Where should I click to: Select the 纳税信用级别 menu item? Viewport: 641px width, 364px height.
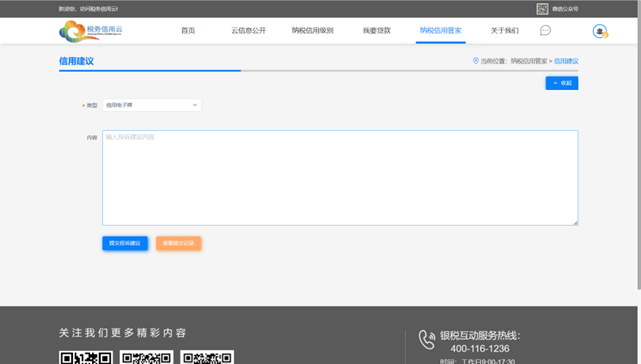coord(312,31)
